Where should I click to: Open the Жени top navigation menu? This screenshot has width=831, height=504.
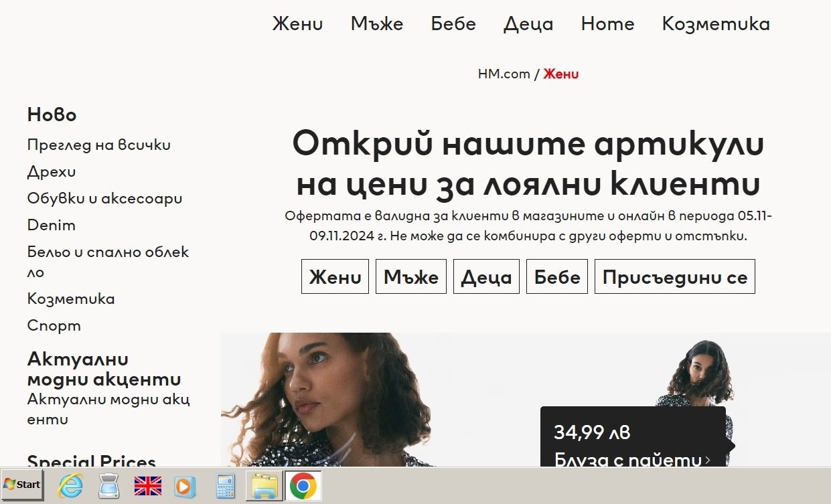pos(297,24)
